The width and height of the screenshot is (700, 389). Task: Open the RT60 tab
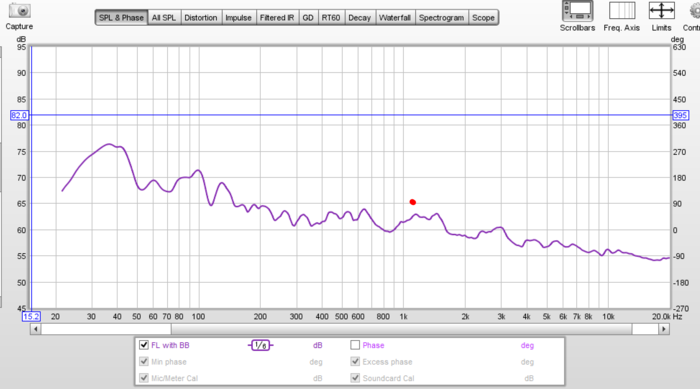331,18
